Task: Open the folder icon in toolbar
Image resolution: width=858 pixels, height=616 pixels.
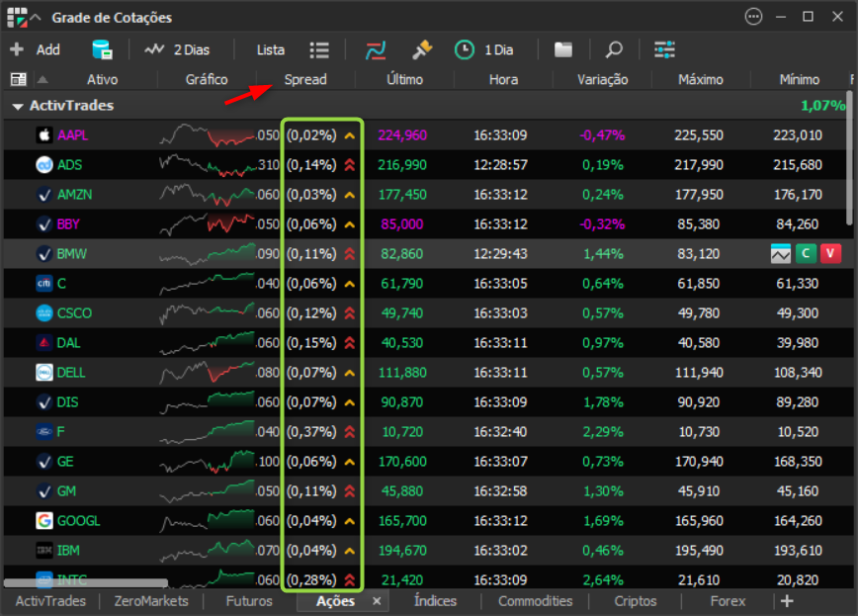Action: click(x=563, y=49)
